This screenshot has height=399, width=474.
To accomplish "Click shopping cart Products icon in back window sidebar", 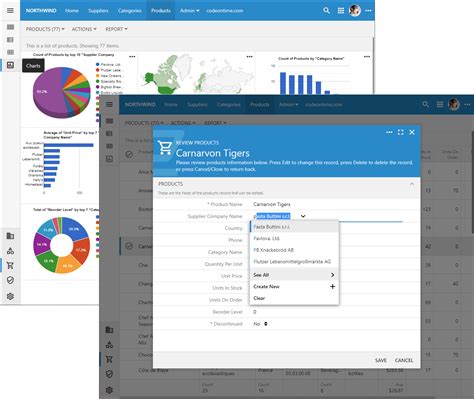I will click(10, 265).
